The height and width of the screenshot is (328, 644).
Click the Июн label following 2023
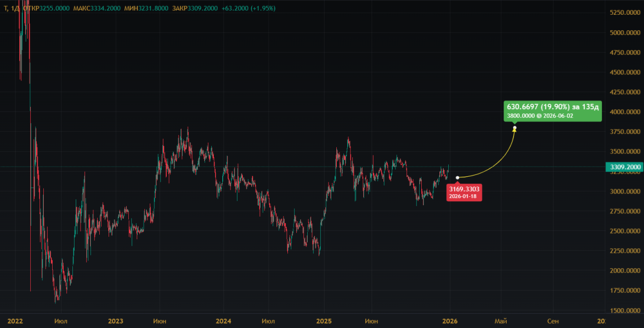159,321
